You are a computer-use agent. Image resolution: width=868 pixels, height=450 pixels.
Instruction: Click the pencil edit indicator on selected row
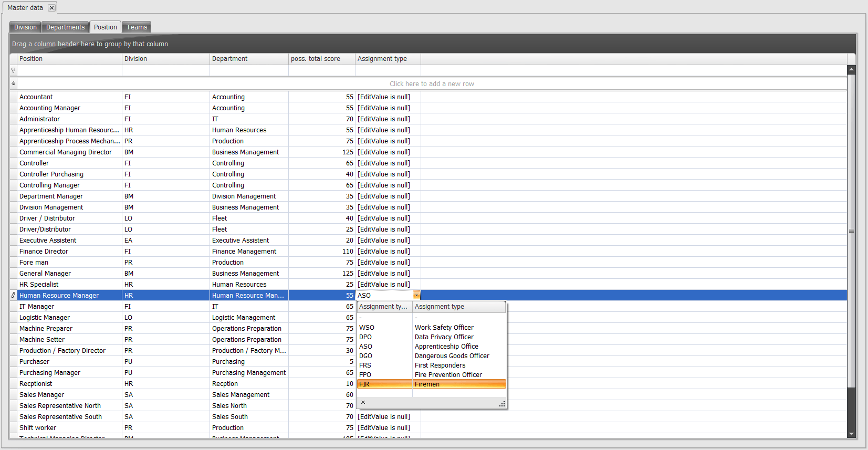tap(13, 296)
